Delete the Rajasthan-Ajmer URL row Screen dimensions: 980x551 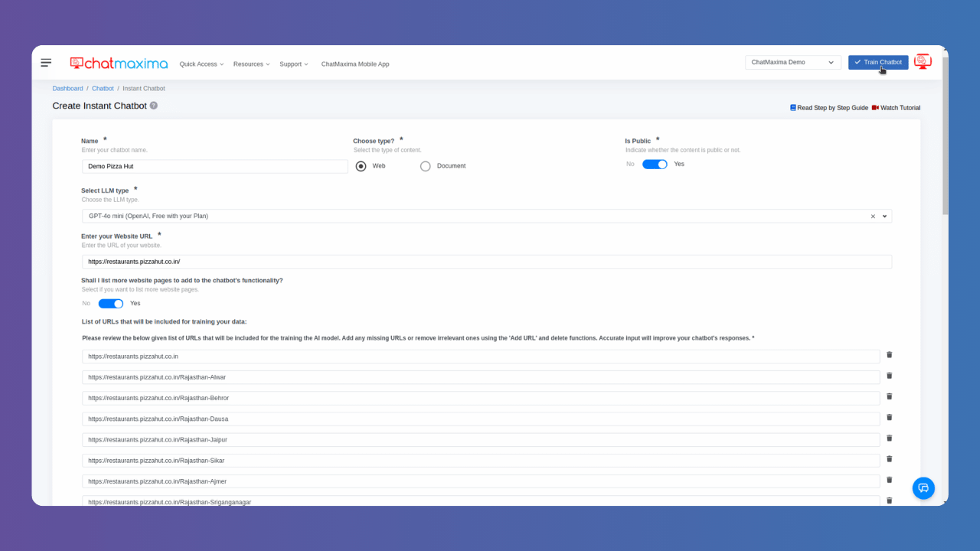(x=890, y=480)
